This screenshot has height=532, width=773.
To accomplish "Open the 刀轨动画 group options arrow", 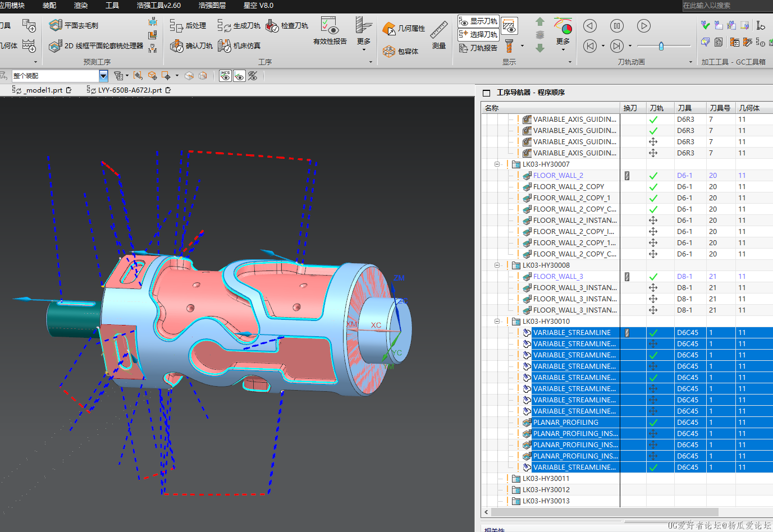I will 690,62.
